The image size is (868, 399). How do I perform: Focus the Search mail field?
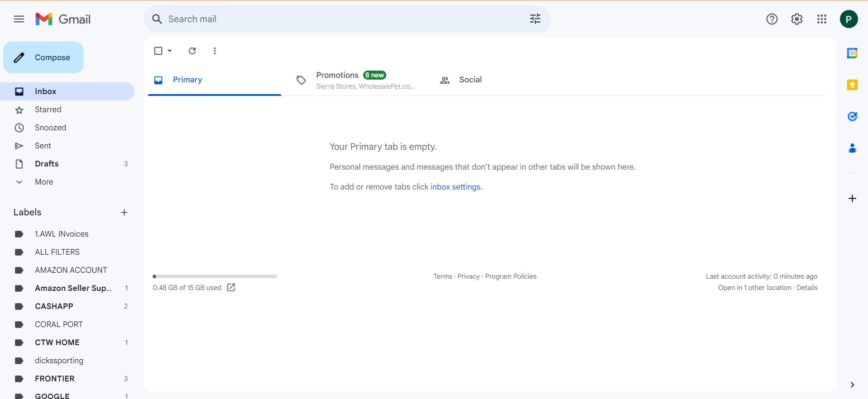coord(346,19)
